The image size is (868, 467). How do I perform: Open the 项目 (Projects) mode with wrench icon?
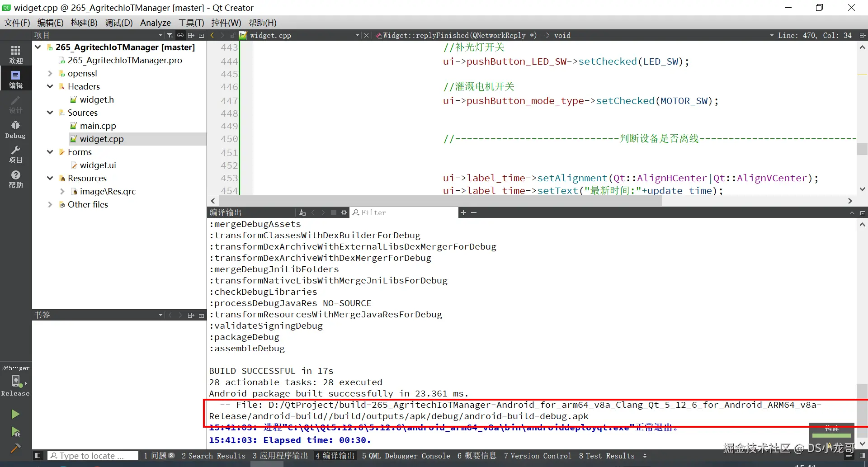coord(16,154)
